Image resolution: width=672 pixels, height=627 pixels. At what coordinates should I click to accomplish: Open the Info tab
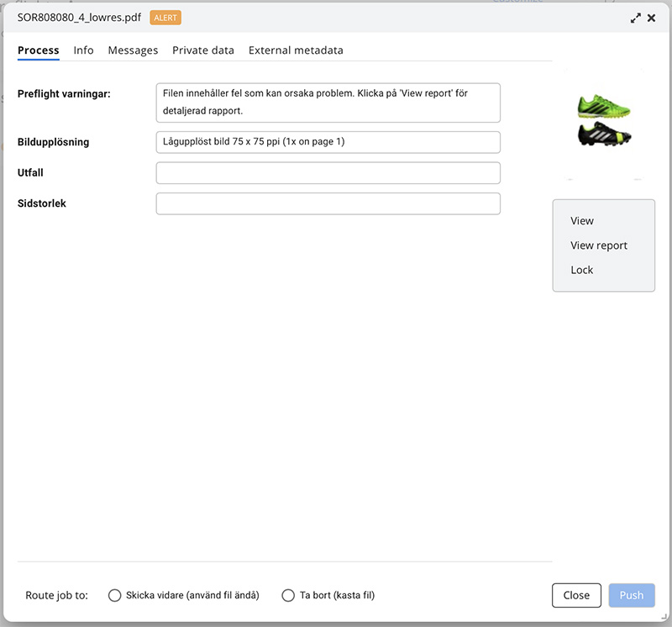(x=83, y=50)
